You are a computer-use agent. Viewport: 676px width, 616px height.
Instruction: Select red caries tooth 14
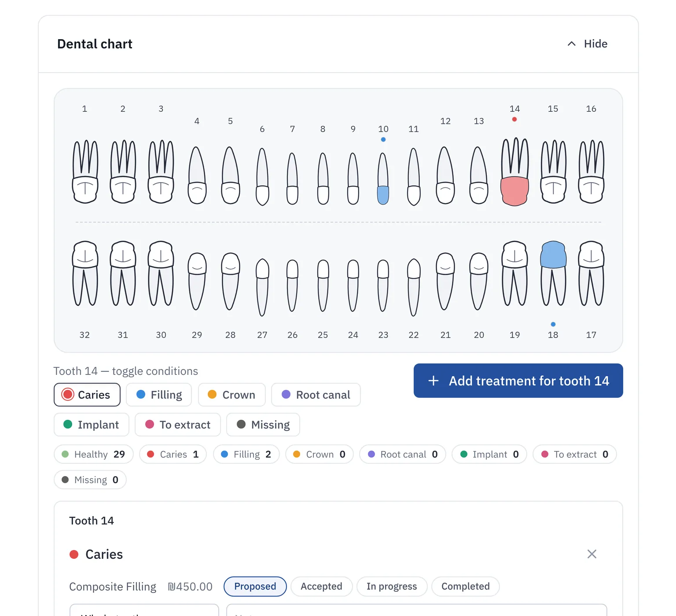(514, 172)
